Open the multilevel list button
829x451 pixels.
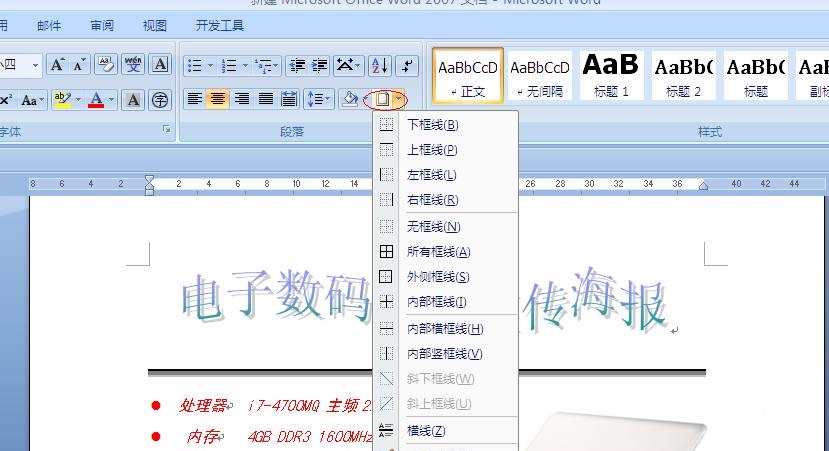coord(266,66)
